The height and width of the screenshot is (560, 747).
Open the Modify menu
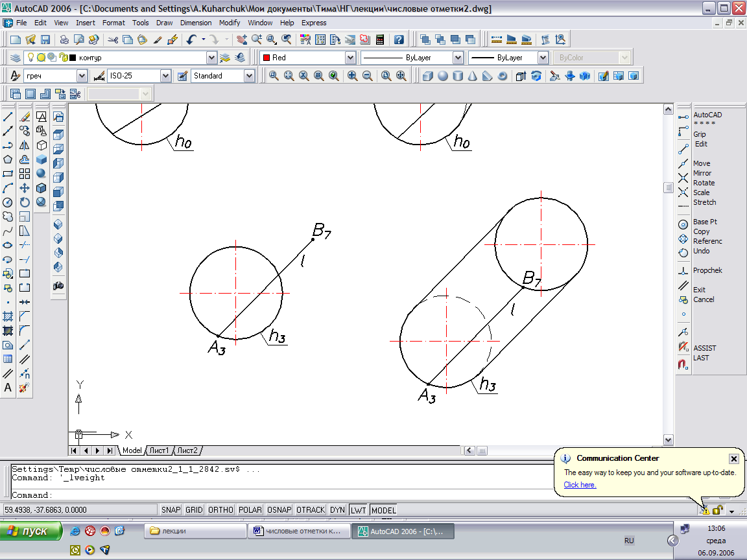pos(230,23)
